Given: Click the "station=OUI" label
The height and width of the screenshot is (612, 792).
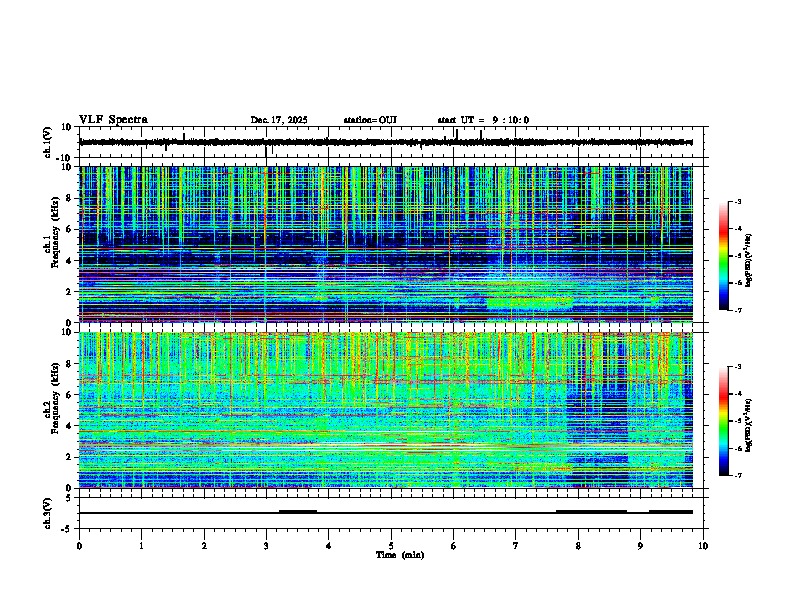Looking at the screenshot, I should 370,120.
